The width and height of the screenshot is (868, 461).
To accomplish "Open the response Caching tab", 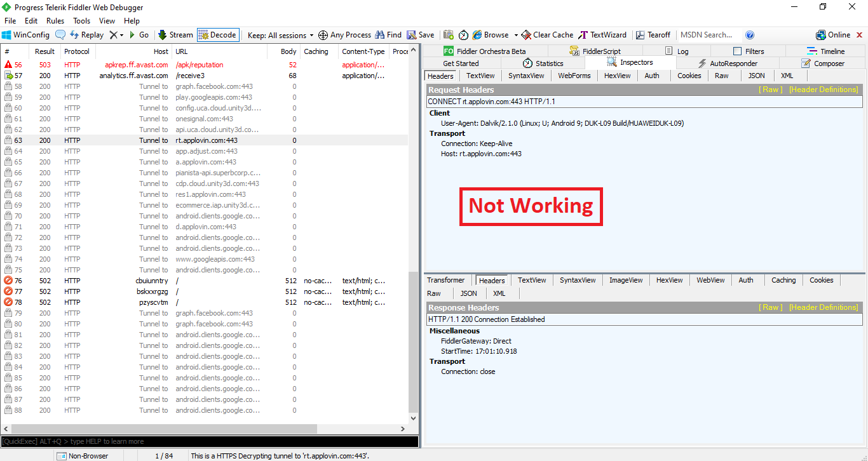I will (783, 280).
